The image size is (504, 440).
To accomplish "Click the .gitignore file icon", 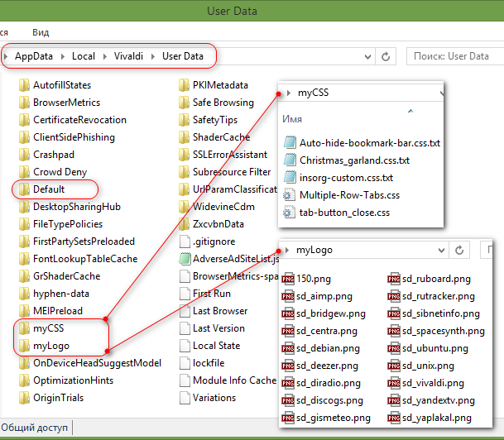I will point(186,242).
